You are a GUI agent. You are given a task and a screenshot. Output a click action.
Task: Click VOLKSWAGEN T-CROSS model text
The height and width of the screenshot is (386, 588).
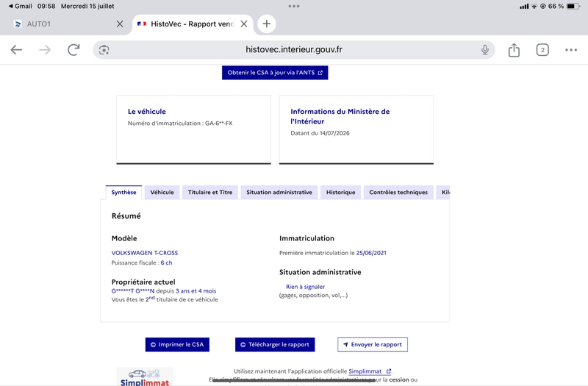click(x=145, y=253)
